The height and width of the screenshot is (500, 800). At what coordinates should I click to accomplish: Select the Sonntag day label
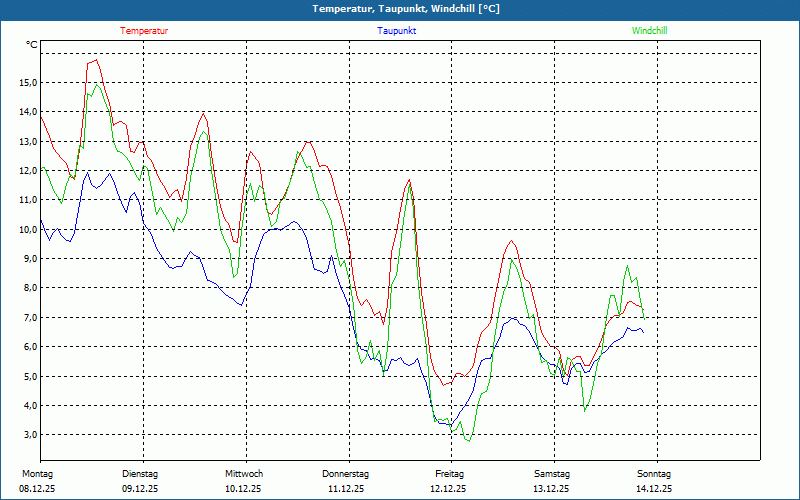(x=654, y=474)
